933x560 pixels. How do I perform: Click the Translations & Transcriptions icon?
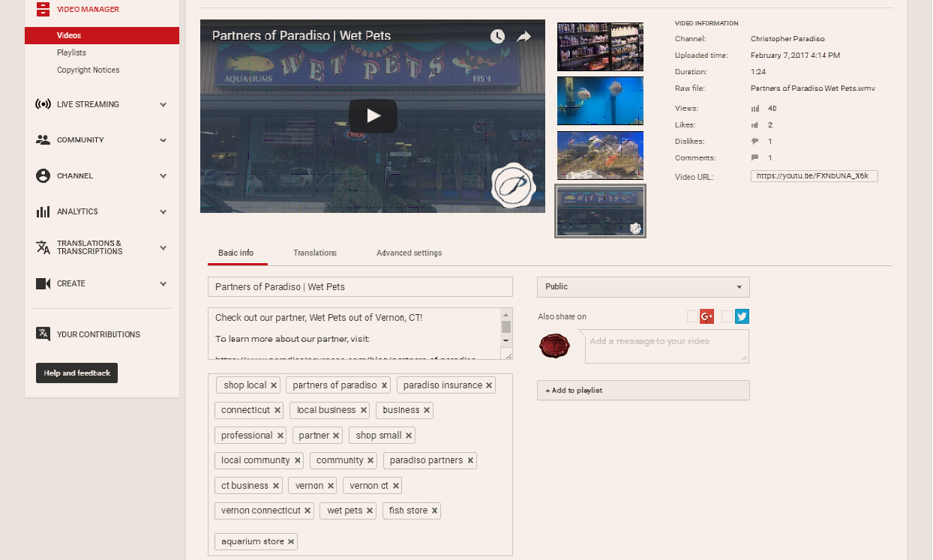[43, 247]
